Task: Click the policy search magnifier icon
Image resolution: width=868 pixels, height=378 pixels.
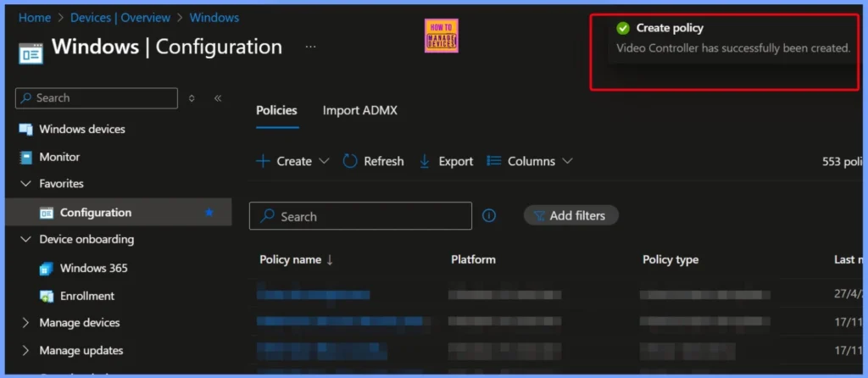Action: [267, 216]
